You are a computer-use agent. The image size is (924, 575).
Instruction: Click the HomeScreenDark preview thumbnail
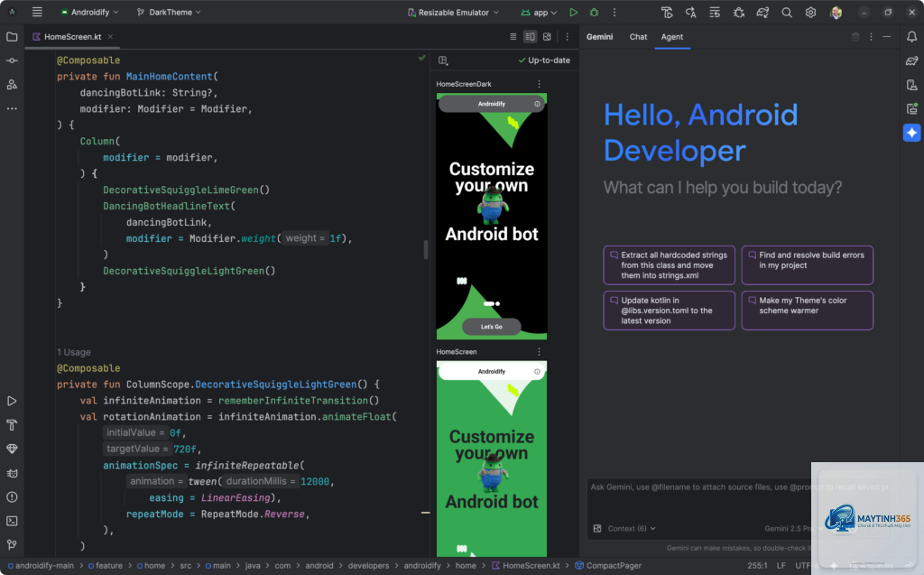coord(492,217)
